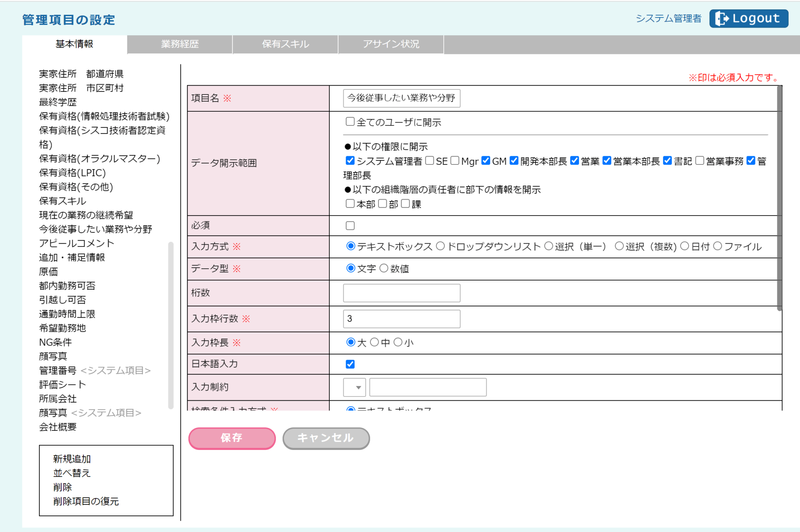This screenshot has height=532, width=800.
Task: Select アピールコメント in the item list
Action: [x=77, y=243]
